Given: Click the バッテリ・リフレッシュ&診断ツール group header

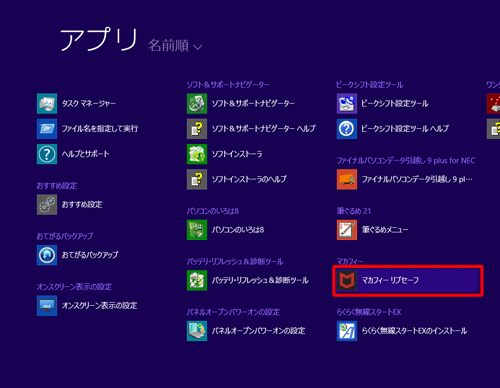Looking at the screenshot, I should (x=235, y=262).
